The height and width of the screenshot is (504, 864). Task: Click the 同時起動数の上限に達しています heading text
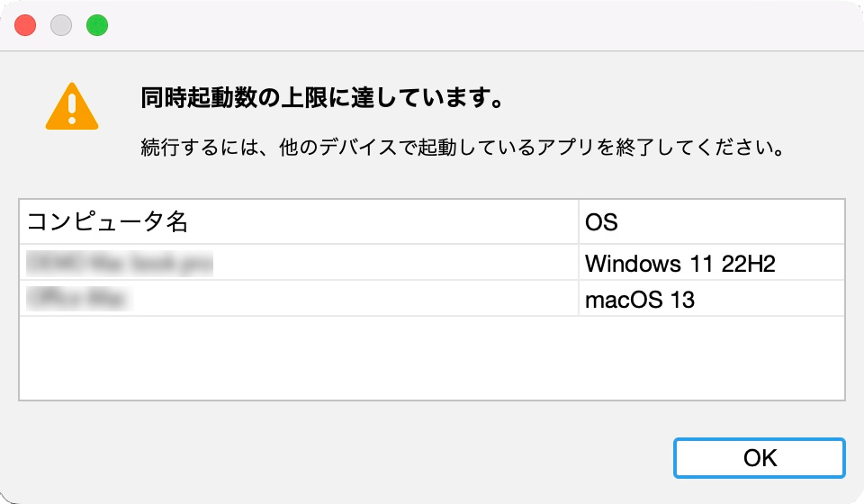(x=322, y=98)
